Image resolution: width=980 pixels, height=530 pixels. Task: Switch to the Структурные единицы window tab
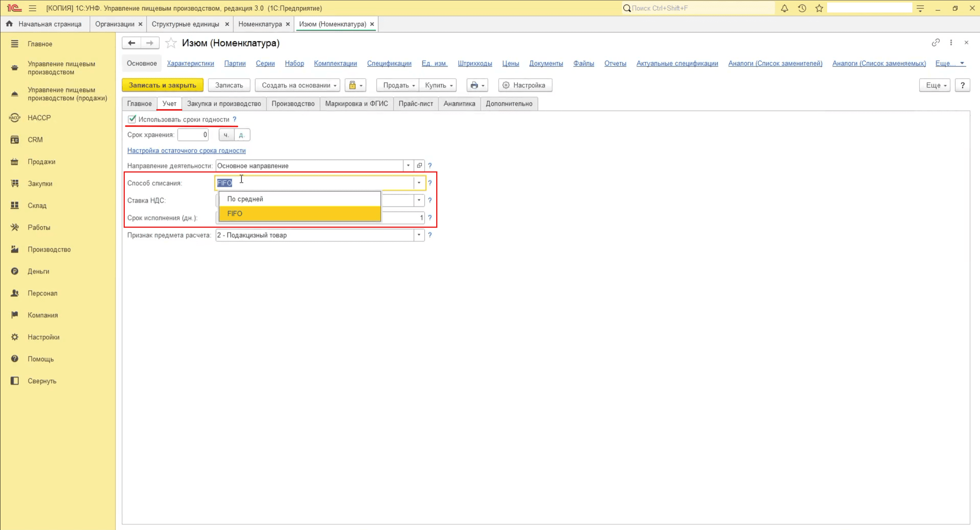[185, 24]
